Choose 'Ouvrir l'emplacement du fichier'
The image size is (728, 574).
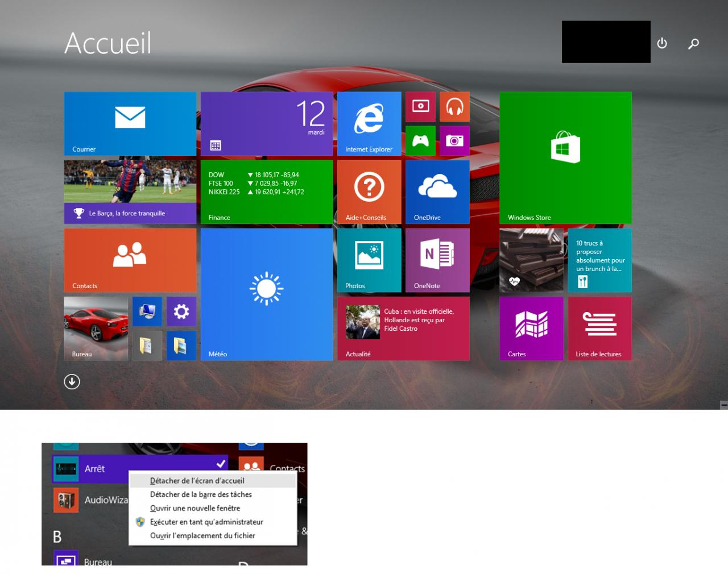tap(213, 535)
